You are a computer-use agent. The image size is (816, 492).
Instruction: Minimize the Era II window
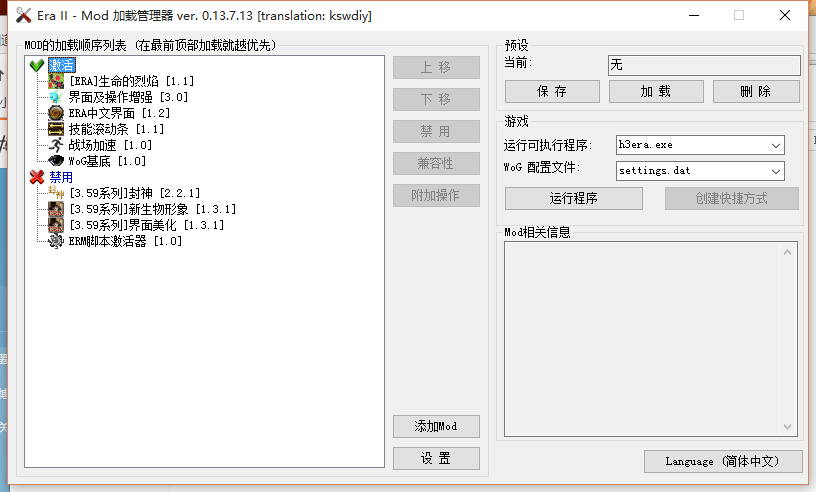(x=694, y=16)
